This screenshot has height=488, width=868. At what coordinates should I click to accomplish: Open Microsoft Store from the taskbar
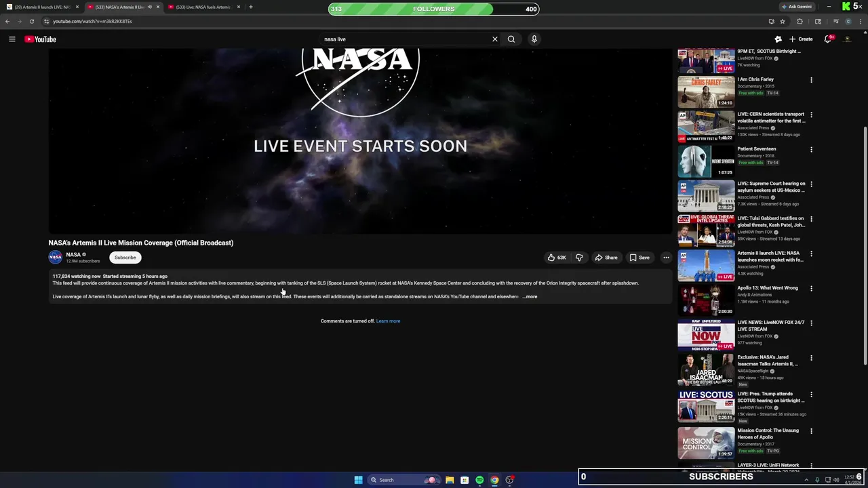pos(465,480)
